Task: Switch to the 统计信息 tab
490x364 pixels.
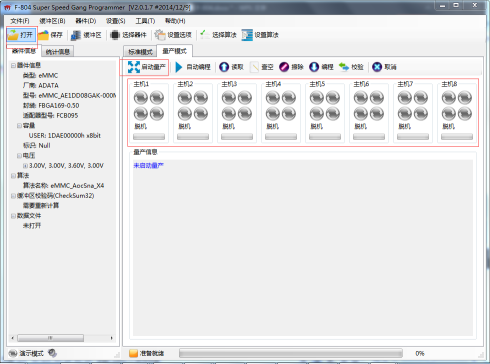Action: 58,52
